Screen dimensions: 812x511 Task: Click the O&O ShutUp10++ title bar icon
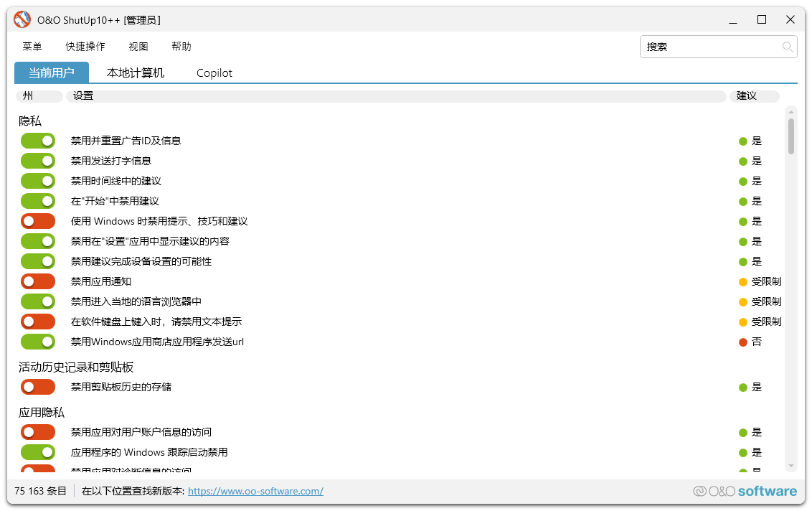pyautogui.click(x=22, y=19)
